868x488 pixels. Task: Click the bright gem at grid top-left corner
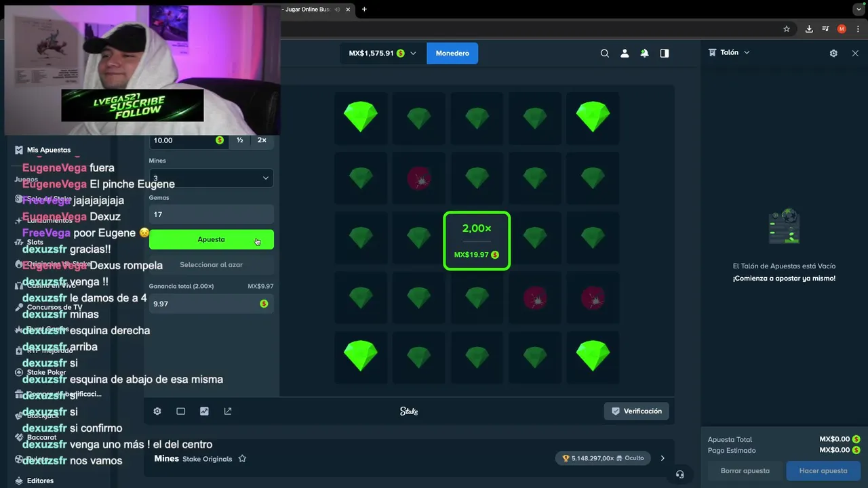click(360, 117)
